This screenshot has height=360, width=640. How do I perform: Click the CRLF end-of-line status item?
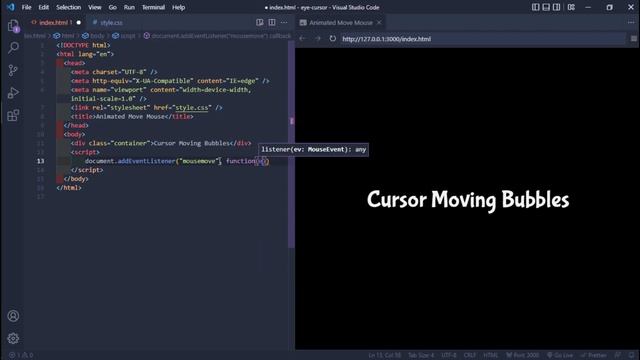(470, 355)
